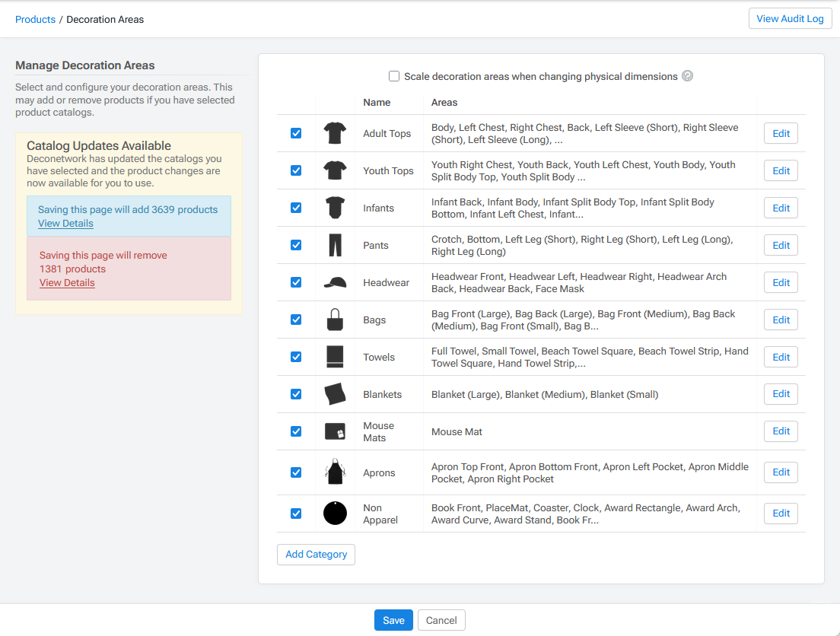This screenshot has height=636, width=840.
Task: Click the Mouse Mats icon
Action: tap(335, 431)
